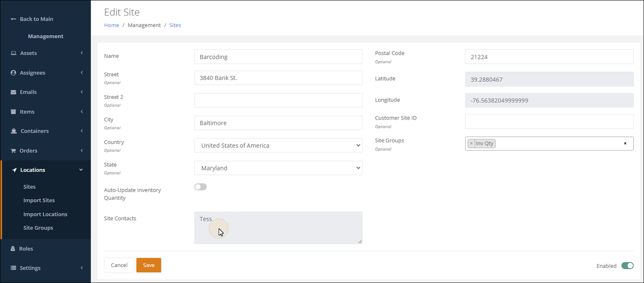The height and width of the screenshot is (283, 644).
Task: Click the Locations arrow pointer icon
Action: pyautogui.click(x=14, y=170)
